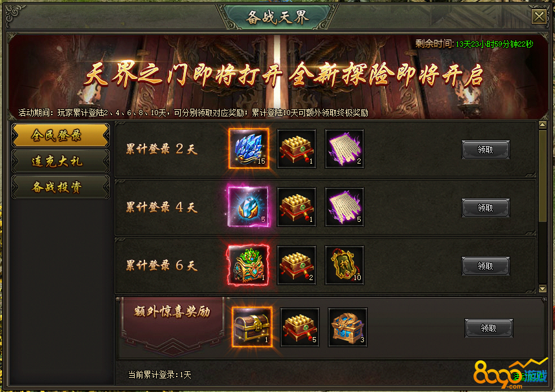Screen dimensions: 555x392
Task: Close the 备战天界 window
Action: (539, 17)
